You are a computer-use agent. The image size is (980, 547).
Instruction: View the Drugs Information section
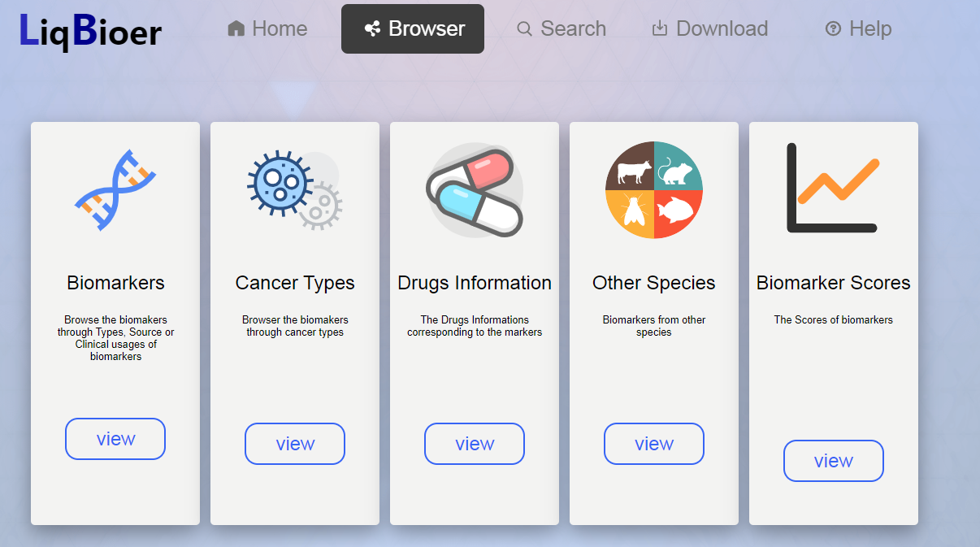tap(475, 444)
